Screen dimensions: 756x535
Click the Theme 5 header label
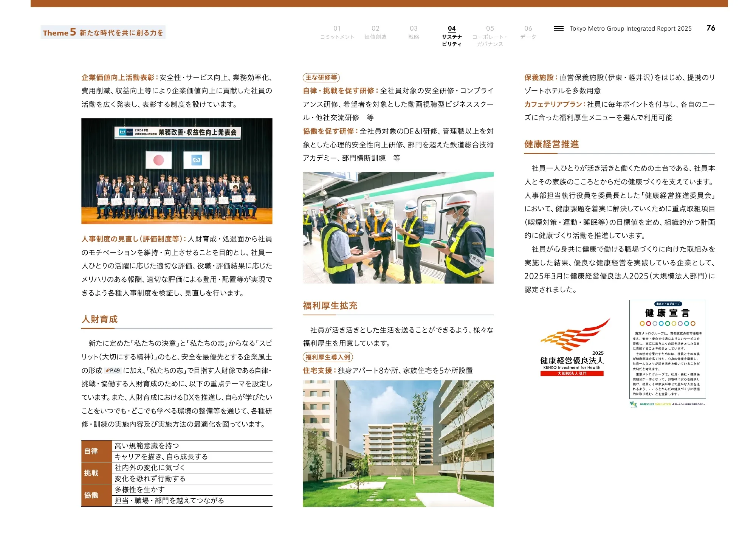coord(103,33)
